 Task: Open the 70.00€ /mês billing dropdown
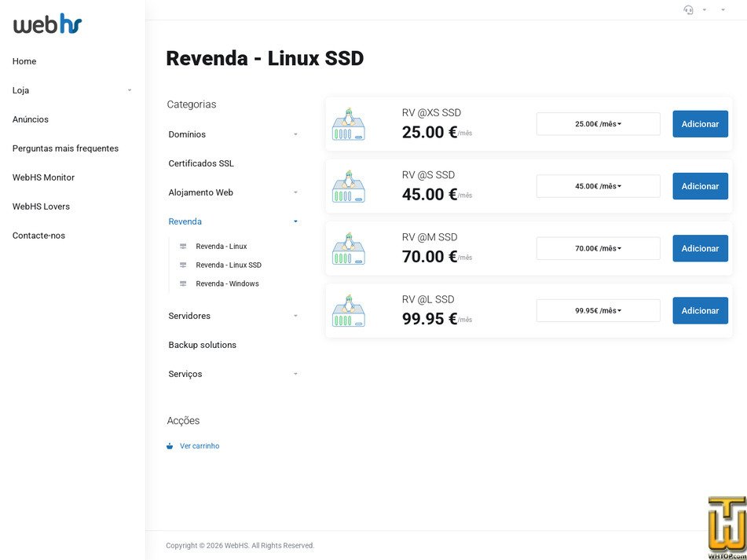[x=598, y=248]
